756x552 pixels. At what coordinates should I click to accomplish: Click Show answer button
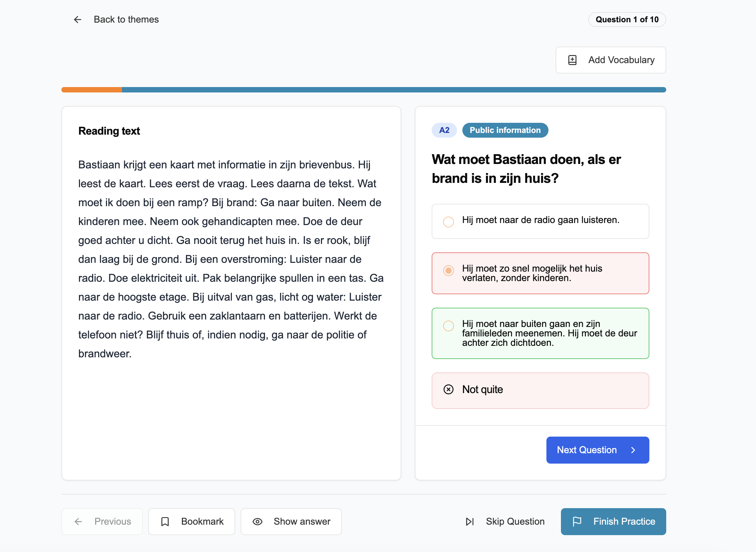pyautogui.click(x=291, y=522)
